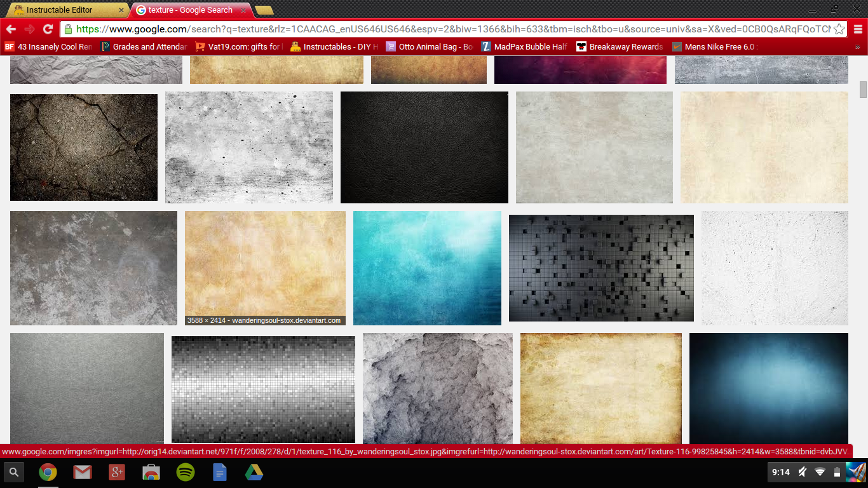Open the dark 3D cubes grid image
Screen dimensions: 868x488
601,268
